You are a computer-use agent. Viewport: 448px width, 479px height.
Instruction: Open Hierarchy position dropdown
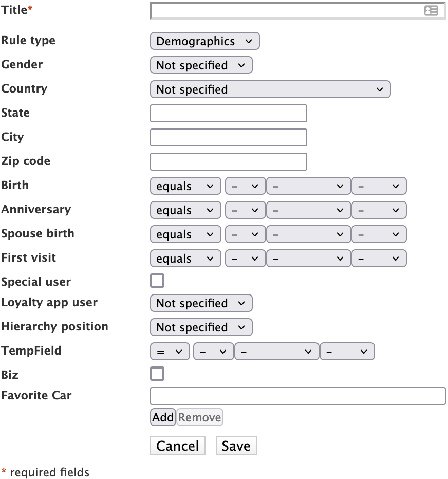point(201,327)
